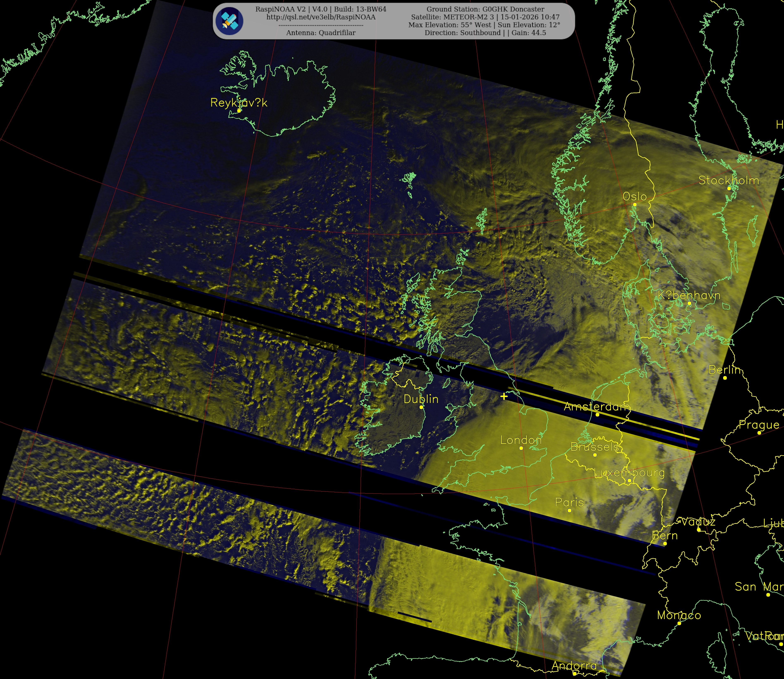Click the Oslo city dot marker

coord(635,205)
